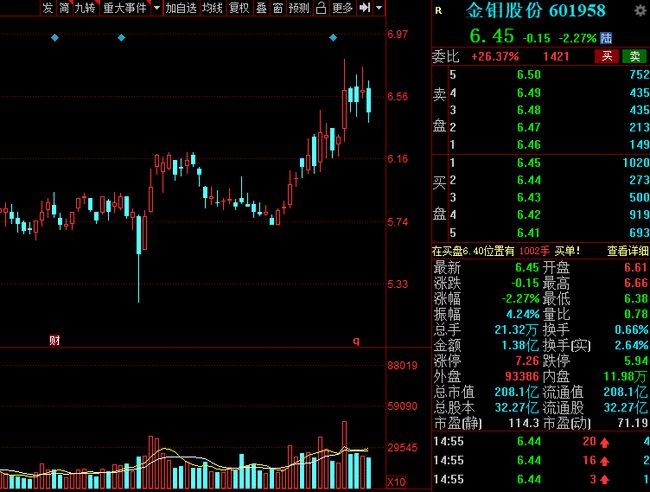Click the red 财 financial report marker
The image size is (650, 492).
55,340
